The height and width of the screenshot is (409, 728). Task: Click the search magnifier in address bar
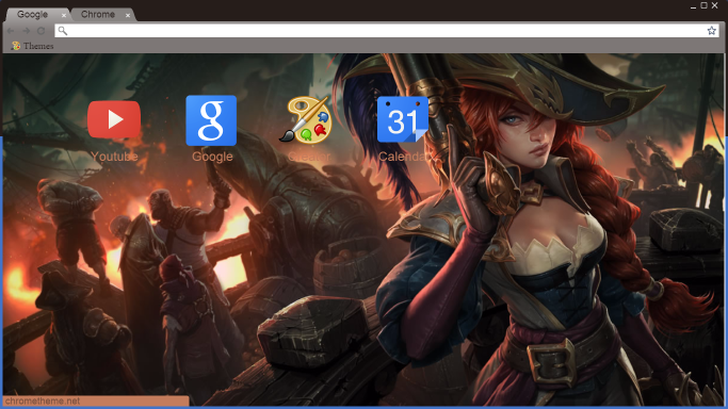point(63,31)
